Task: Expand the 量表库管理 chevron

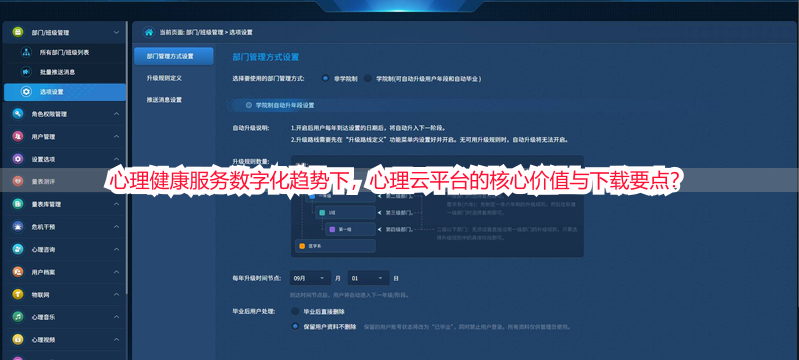Action: (116, 204)
